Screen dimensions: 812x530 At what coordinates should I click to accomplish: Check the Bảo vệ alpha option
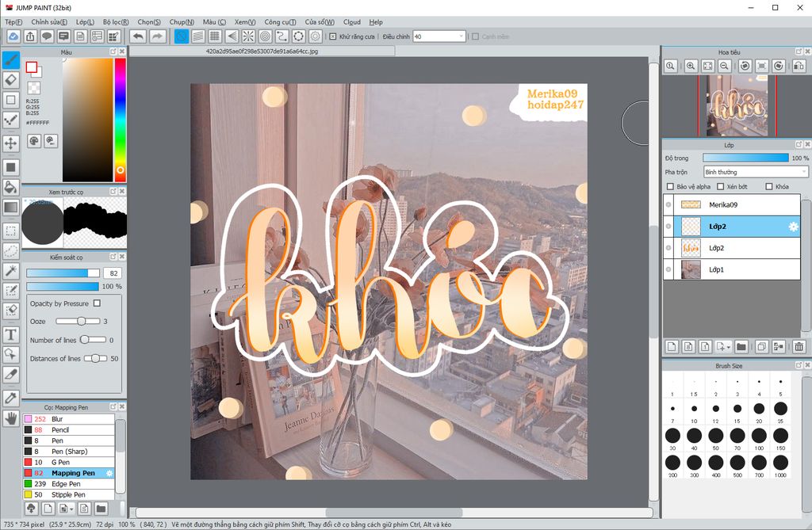click(x=670, y=186)
